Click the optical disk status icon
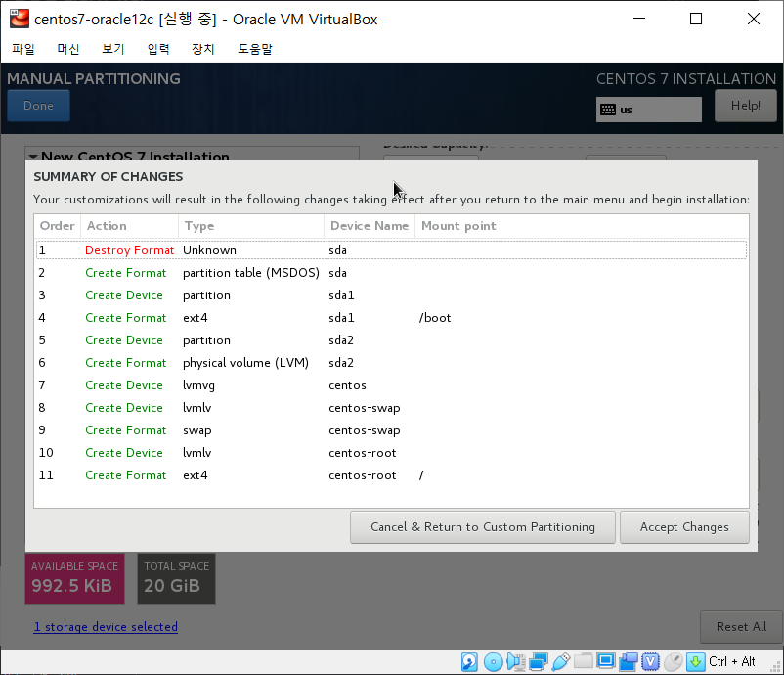The width and height of the screenshot is (784, 675). [x=493, y=662]
